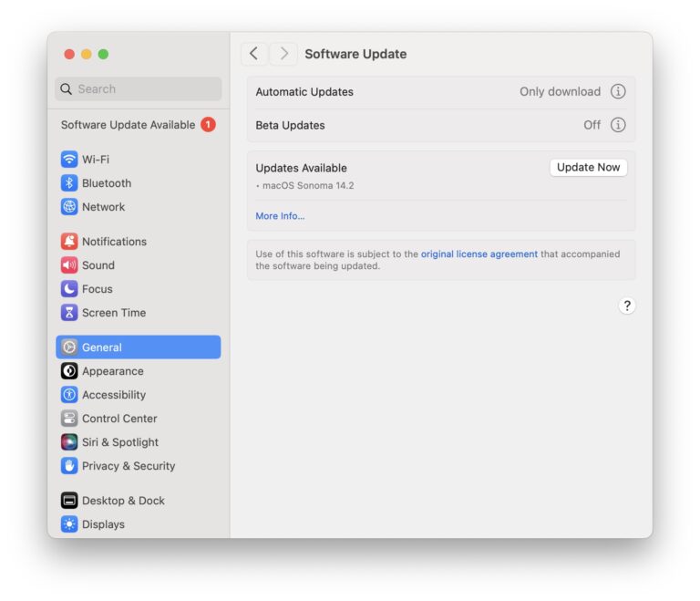Select the Bluetooth icon in sidebar
The height and width of the screenshot is (601, 700).
point(69,183)
